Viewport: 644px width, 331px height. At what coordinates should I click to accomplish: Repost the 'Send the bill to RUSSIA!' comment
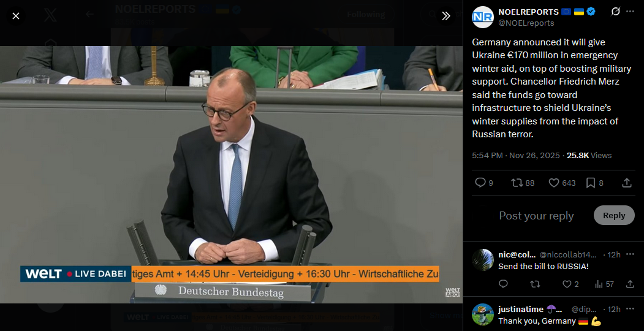[x=535, y=284]
